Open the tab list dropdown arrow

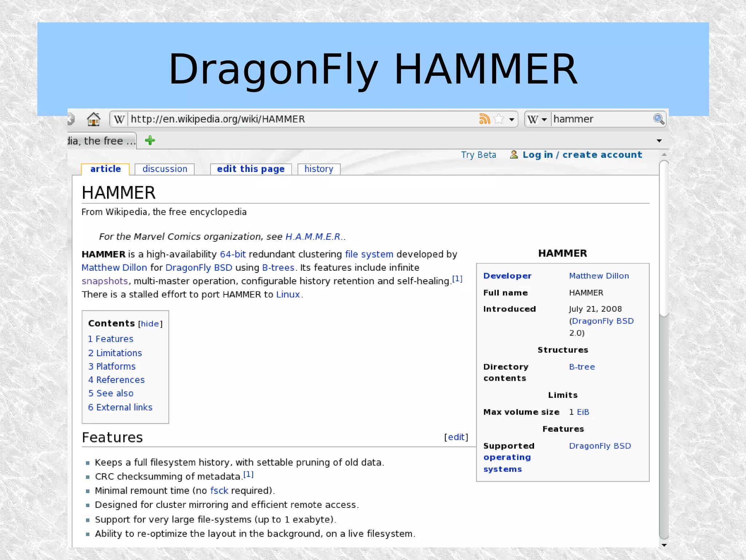click(659, 141)
